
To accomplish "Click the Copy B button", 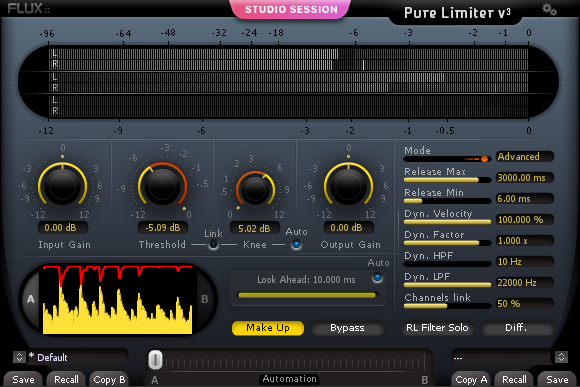I will coord(109,380).
